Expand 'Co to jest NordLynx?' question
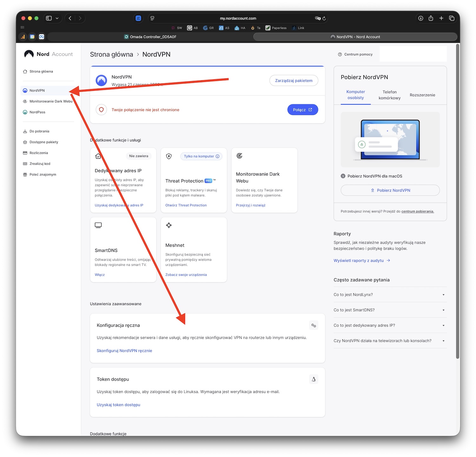 [390, 295]
